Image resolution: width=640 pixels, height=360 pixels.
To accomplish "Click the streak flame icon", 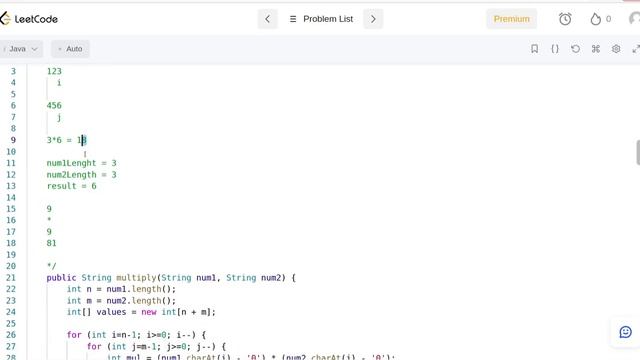I will (x=596, y=19).
